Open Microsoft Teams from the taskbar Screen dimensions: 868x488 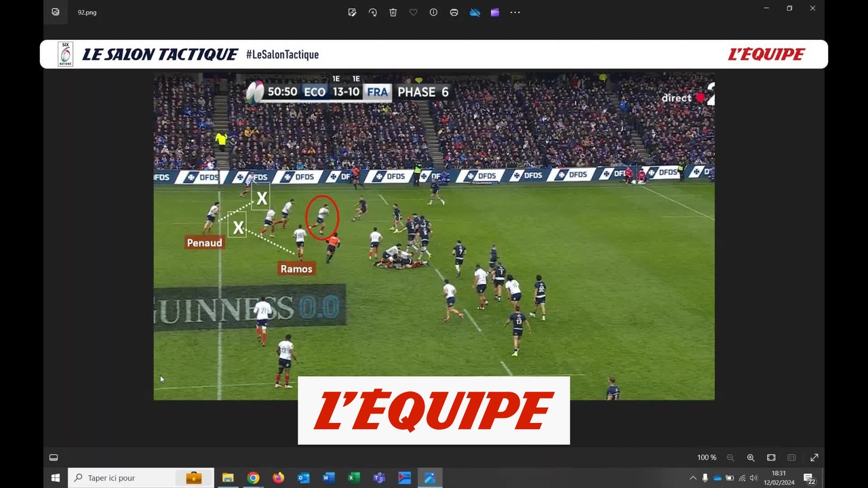pos(379,478)
